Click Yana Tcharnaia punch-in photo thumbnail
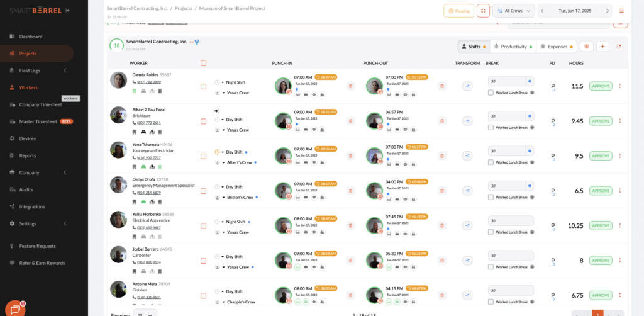The image size is (644, 316). point(283,155)
